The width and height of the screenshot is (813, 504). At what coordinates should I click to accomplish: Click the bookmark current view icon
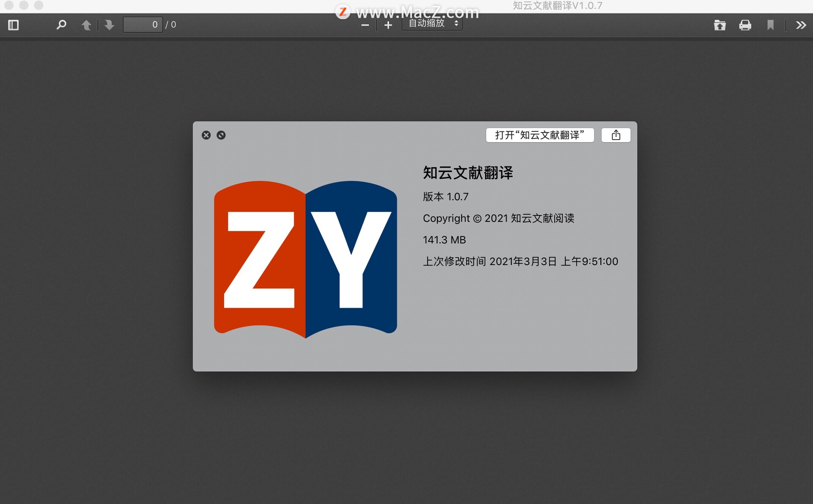point(770,25)
